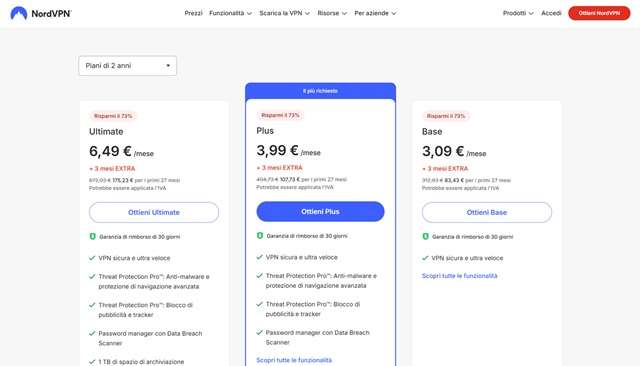Click the Risparmi il 73% badge on Plus
The width and height of the screenshot is (640, 366).
pos(280,115)
